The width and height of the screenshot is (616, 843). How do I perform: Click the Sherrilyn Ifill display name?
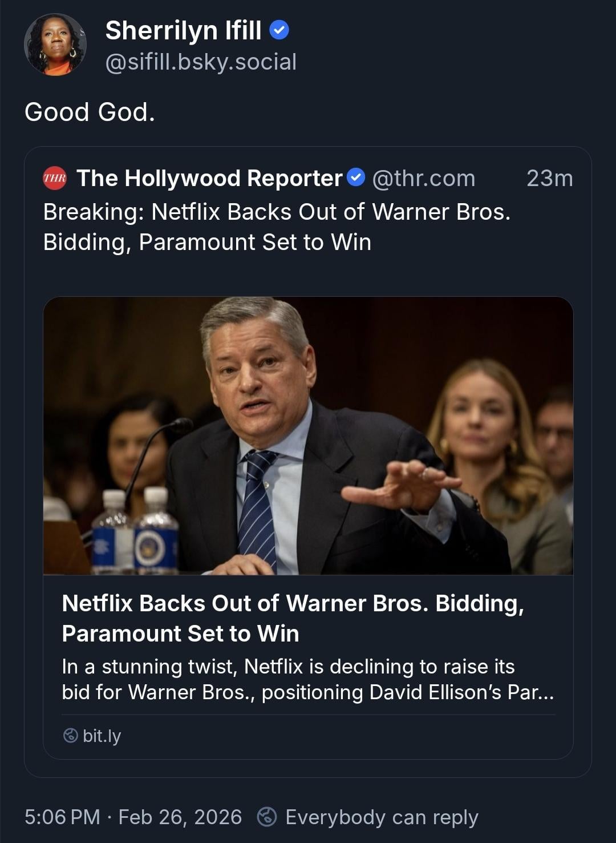tap(183, 30)
